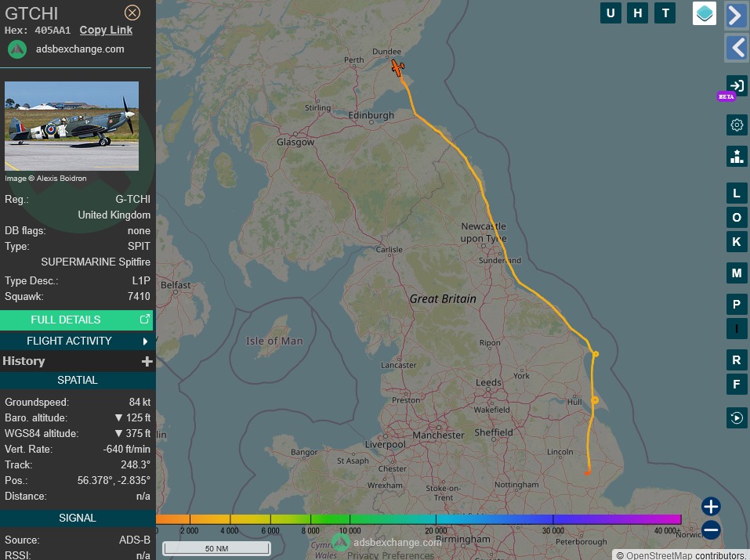Open the leaderboard podium icon

click(737, 156)
